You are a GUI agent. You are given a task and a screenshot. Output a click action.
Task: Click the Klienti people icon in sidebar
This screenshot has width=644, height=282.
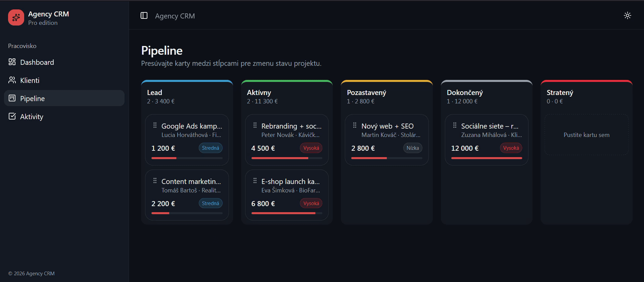pos(12,80)
